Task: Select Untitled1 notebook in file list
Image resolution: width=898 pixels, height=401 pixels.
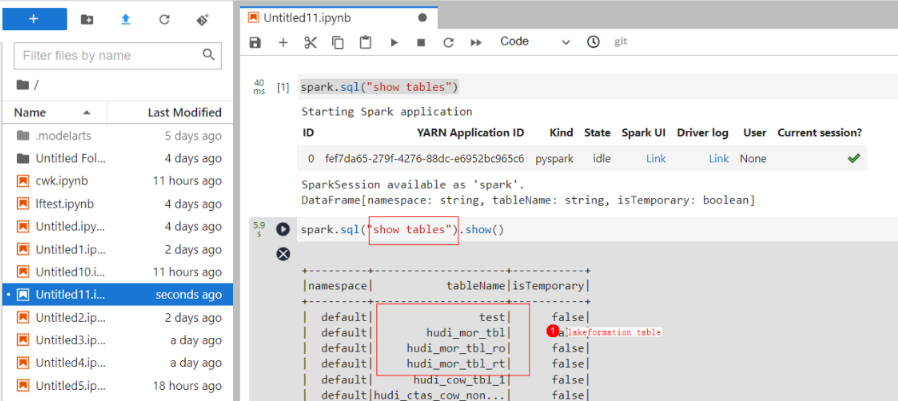Action: 117,249
